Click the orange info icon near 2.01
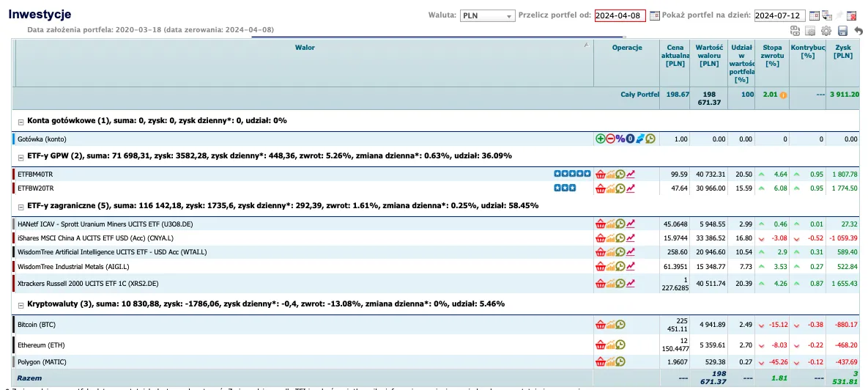This screenshot has width=868, height=390. (783, 95)
